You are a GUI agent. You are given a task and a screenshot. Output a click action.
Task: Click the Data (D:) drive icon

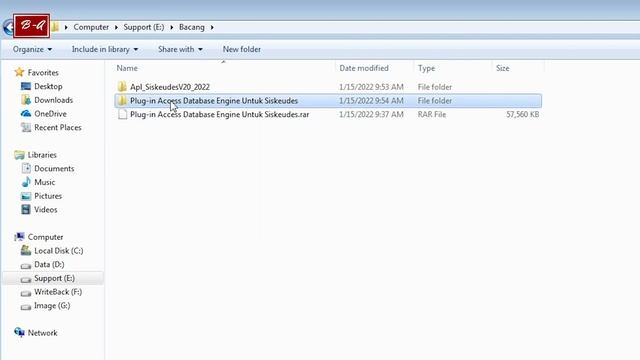pyautogui.click(x=26, y=265)
